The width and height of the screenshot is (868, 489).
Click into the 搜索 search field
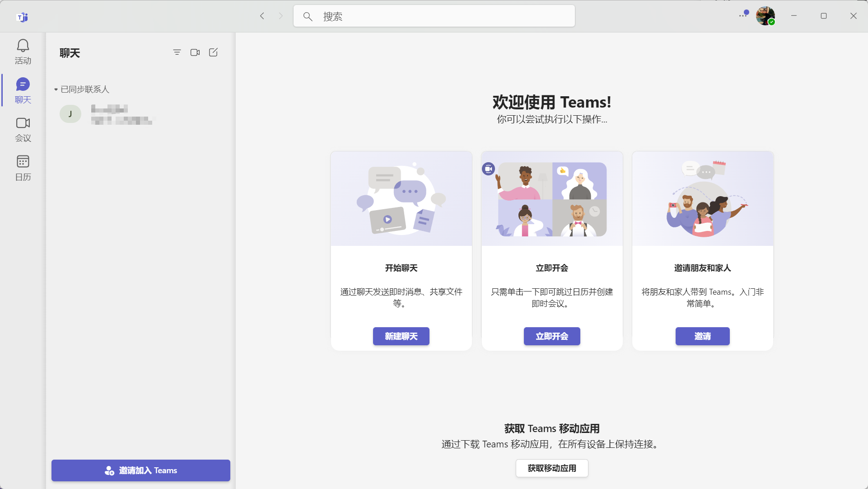tap(434, 16)
